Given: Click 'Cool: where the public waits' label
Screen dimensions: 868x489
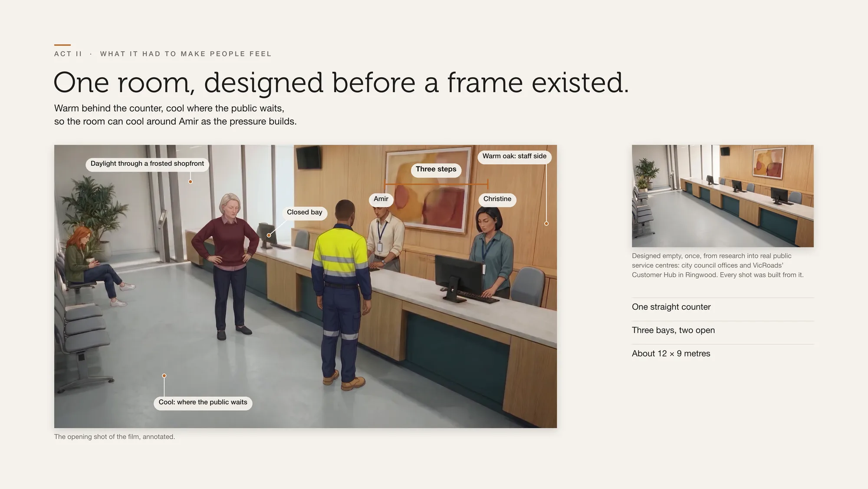Looking at the screenshot, I should (203, 403).
